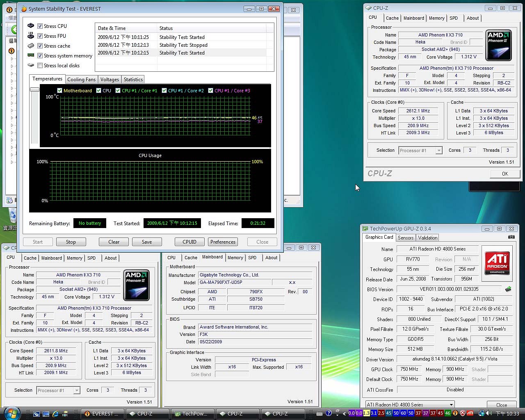
Task: Open the Processor #1 dropdown in top-right CPU-Z
Action: 438,151
